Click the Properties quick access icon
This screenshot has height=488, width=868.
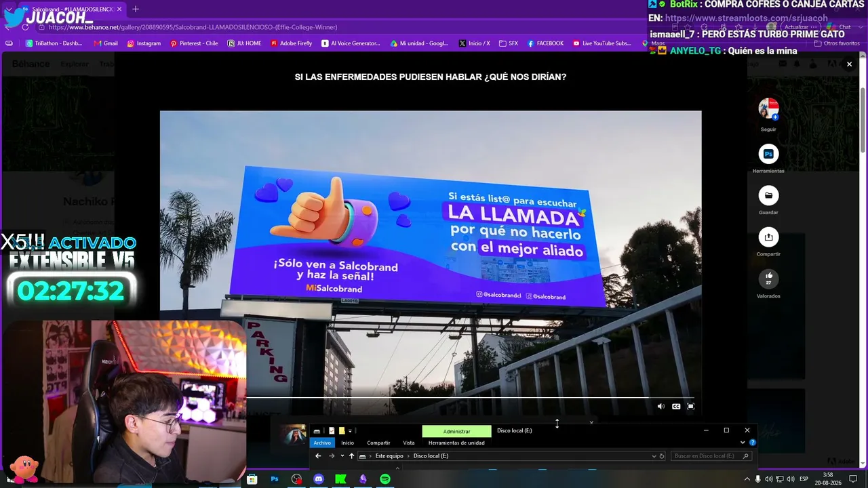pos(332,431)
